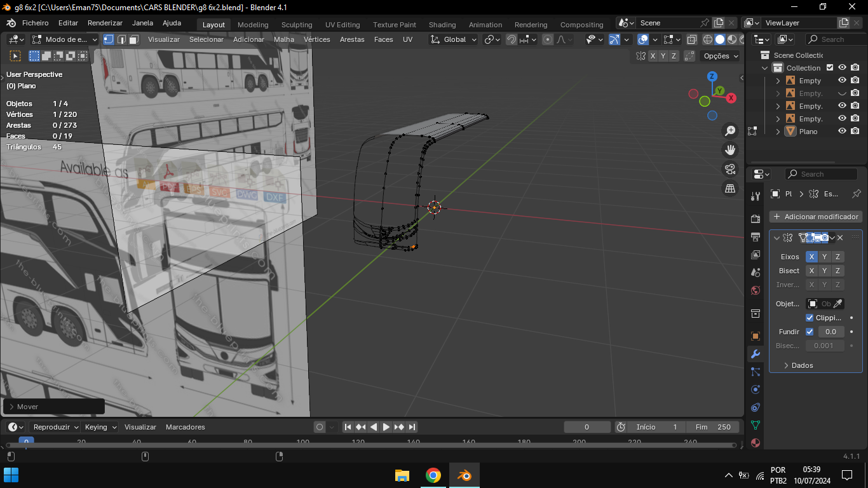Click the eyedropper for mirror object
This screenshot has height=488, width=868.
[x=838, y=304]
